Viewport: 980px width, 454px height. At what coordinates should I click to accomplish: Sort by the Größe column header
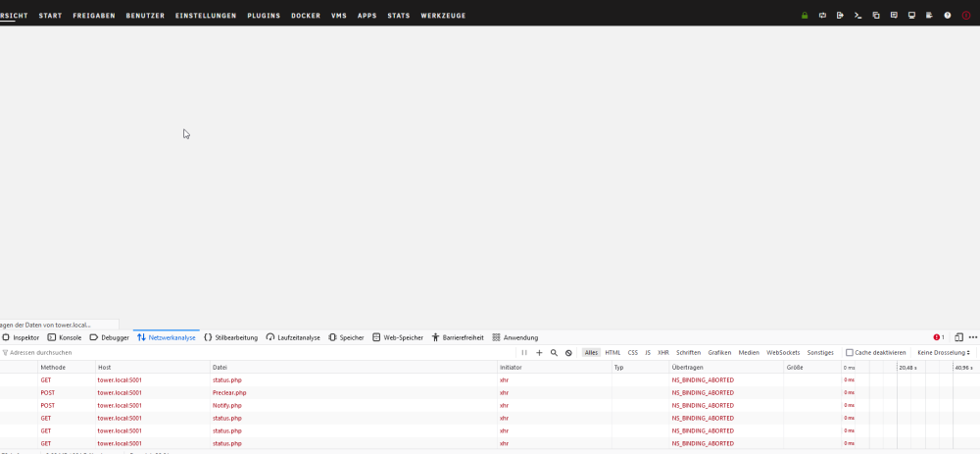(x=811, y=367)
